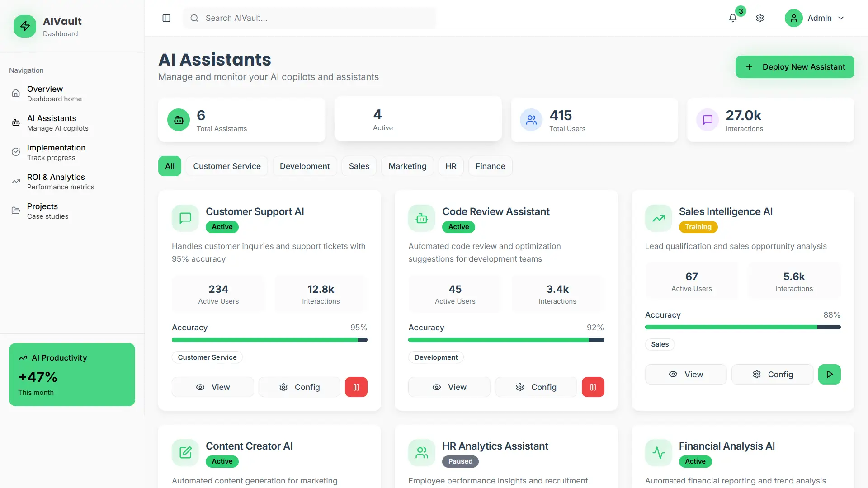Screen dimensions: 868x488
Task: Click the notification badge showing 3
Action: pos(741,11)
